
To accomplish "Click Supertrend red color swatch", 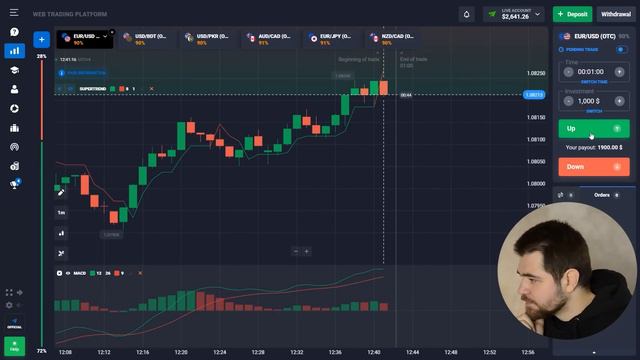I will click(x=122, y=89).
